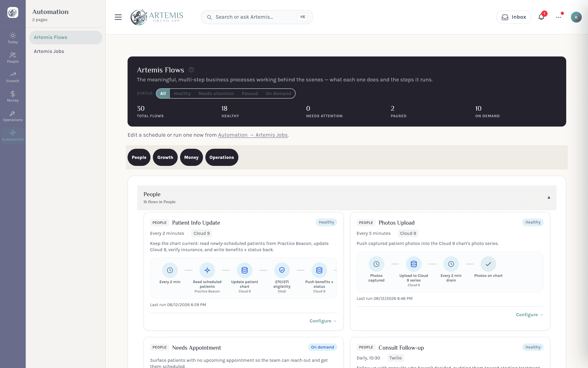Open user avatar K profile
Image resolution: width=588 pixels, height=368 pixels.
576,17
